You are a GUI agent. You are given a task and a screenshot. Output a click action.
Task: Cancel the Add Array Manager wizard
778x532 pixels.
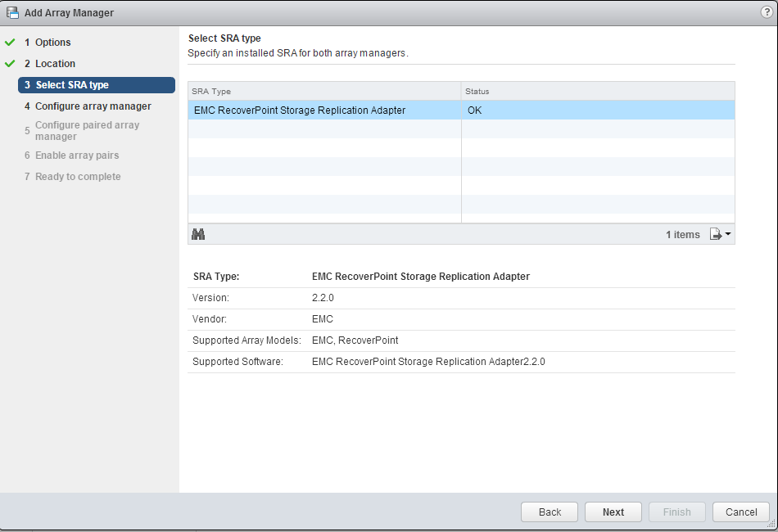tap(740, 512)
